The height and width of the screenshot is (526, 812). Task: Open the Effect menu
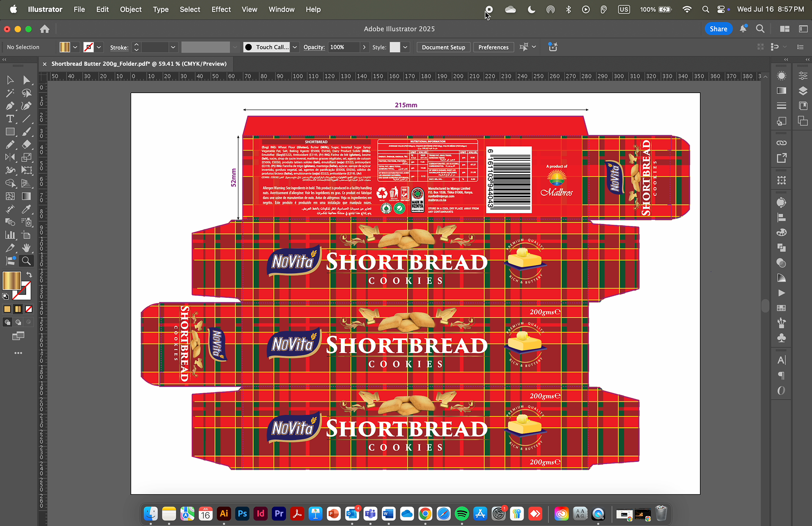pyautogui.click(x=221, y=9)
